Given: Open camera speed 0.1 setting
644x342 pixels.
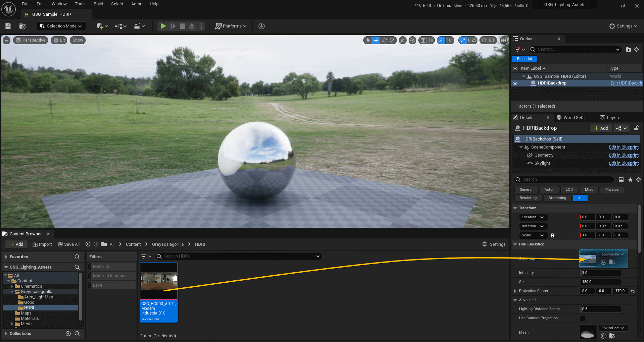Looking at the screenshot, I should (488, 40).
